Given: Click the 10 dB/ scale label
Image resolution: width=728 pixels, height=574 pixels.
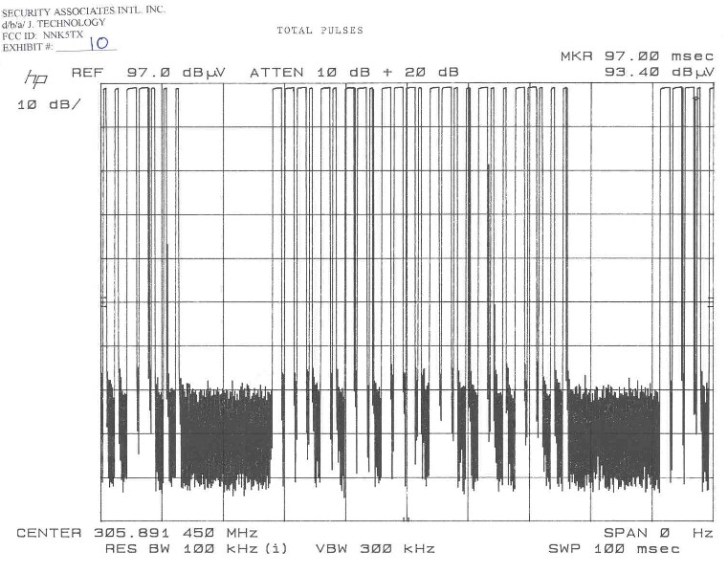Looking at the screenshot, I should pos(49,103).
